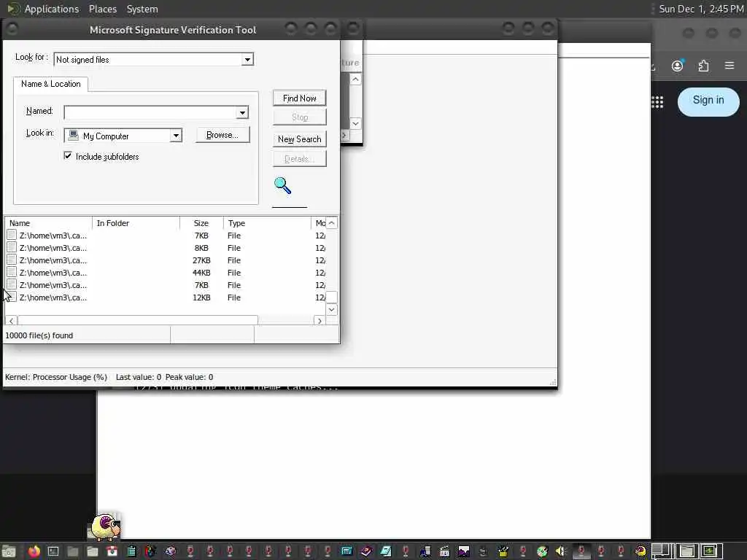This screenshot has width=747, height=560.
Task: Click the New Search button
Action: 299,139
